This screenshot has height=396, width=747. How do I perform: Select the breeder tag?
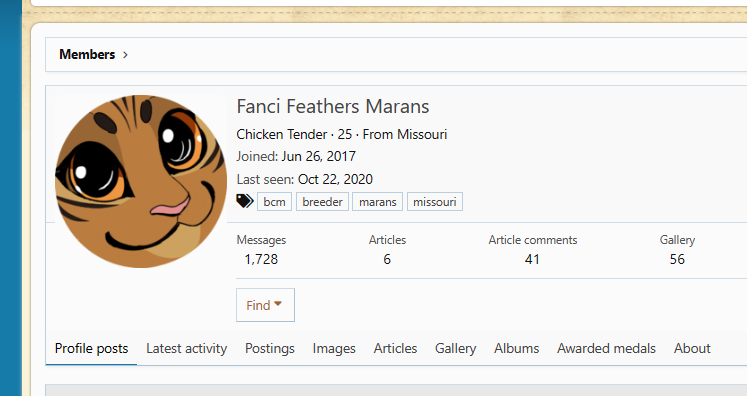(323, 202)
